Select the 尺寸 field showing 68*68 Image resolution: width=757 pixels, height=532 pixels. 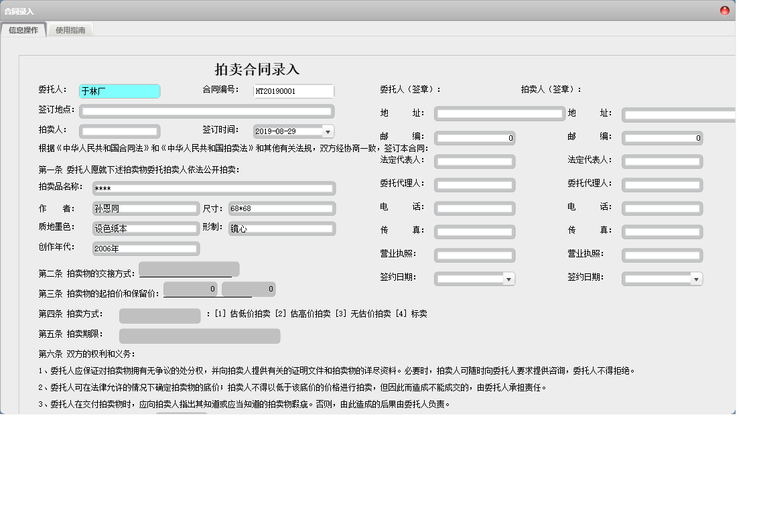(x=281, y=208)
